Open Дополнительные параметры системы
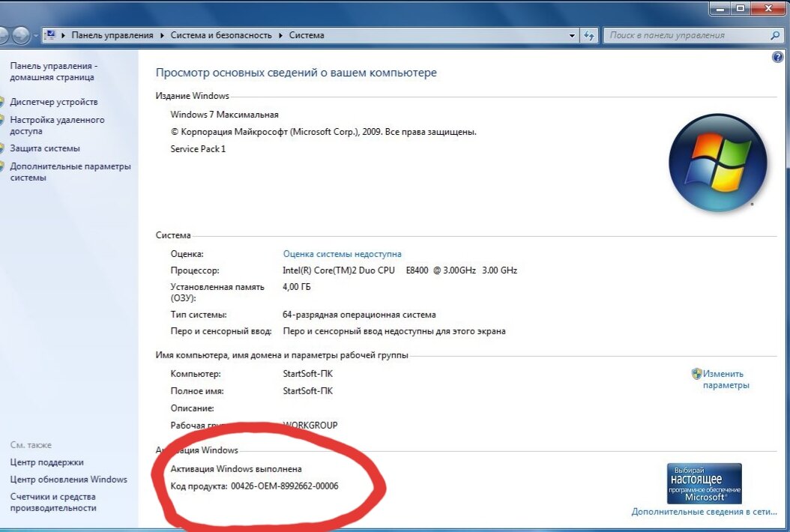The image size is (790, 532). [70, 172]
